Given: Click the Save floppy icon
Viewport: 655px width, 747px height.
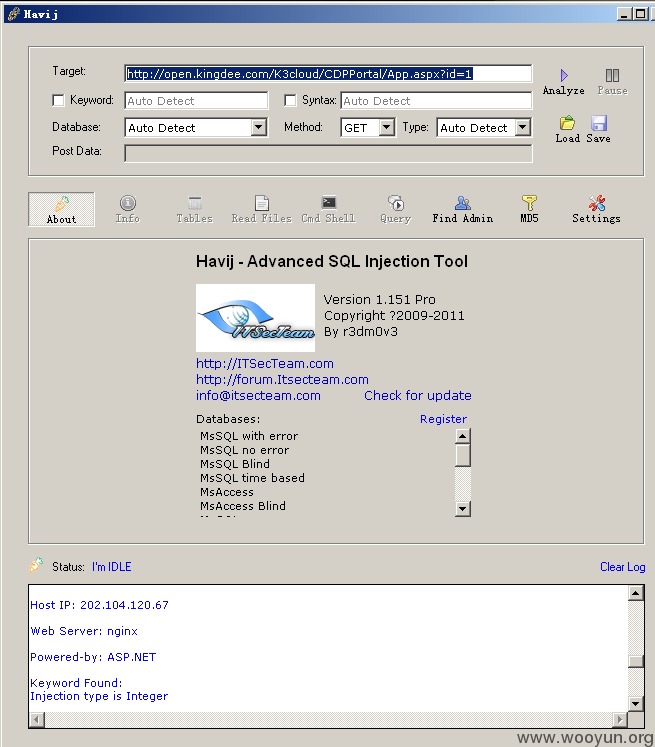Looking at the screenshot, I should (x=599, y=123).
